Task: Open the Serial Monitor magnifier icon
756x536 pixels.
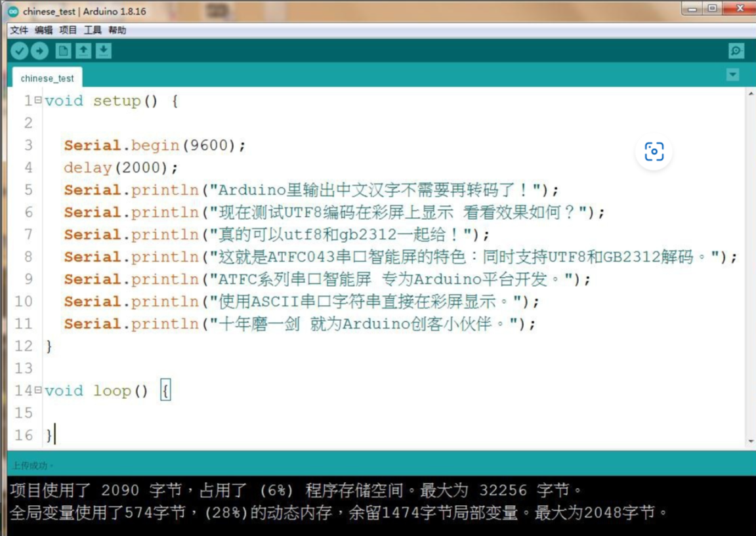Action: click(736, 51)
